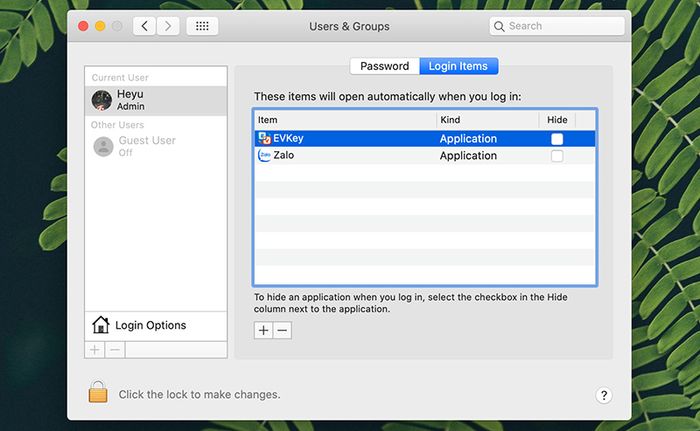The width and height of the screenshot is (700, 431).
Task: Click the magnifier icon in Search
Action: (499, 26)
